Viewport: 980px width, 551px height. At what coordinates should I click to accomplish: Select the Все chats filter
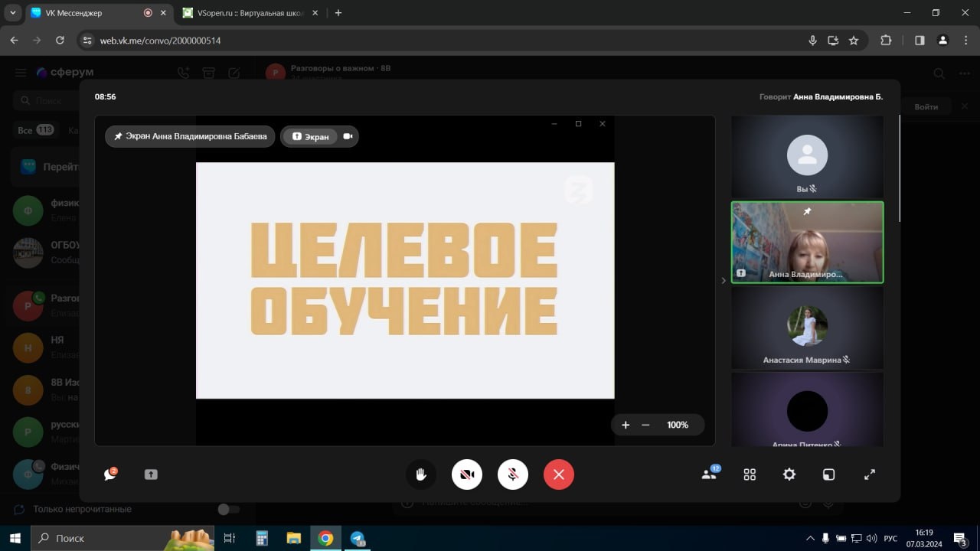(35, 130)
